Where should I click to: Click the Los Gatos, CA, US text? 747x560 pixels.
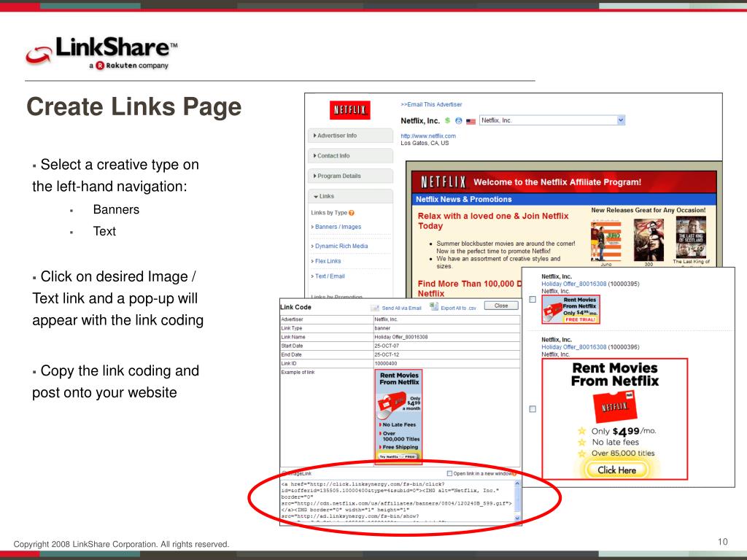click(425, 143)
